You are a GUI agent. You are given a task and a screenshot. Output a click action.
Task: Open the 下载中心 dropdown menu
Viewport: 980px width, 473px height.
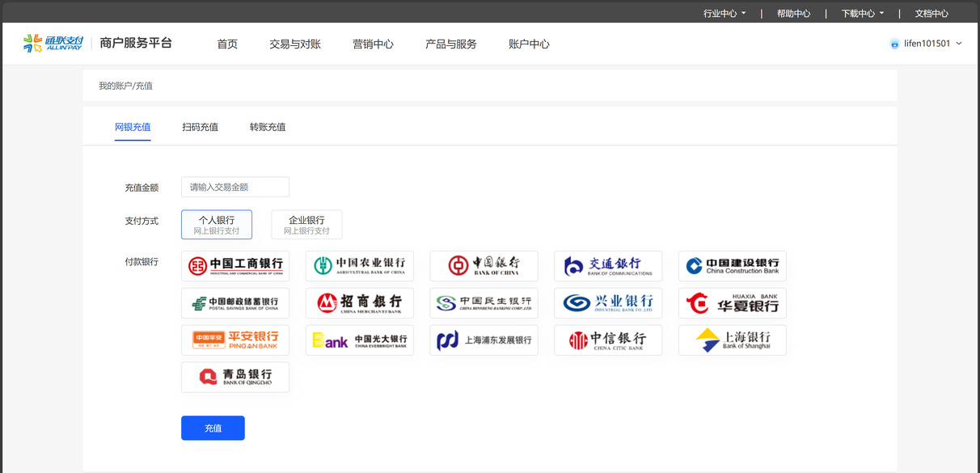(x=863, y=13)
